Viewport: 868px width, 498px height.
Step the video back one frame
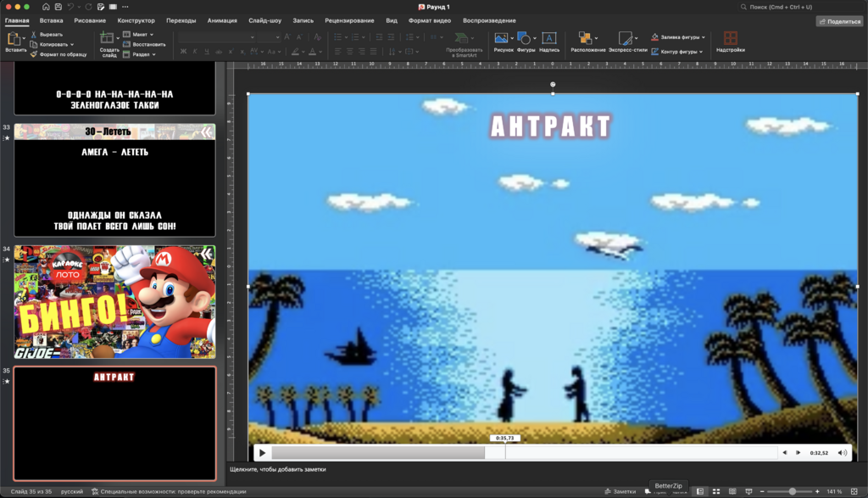tap(784, 452)
